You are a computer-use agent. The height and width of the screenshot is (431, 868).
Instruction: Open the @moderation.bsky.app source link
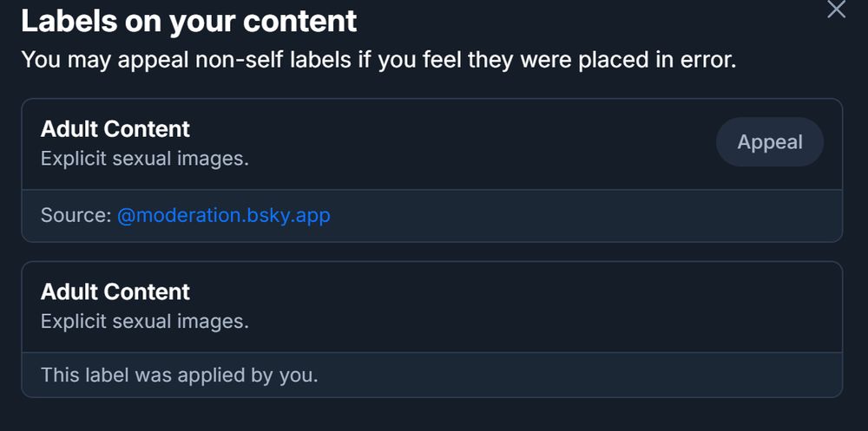[224, 215]
